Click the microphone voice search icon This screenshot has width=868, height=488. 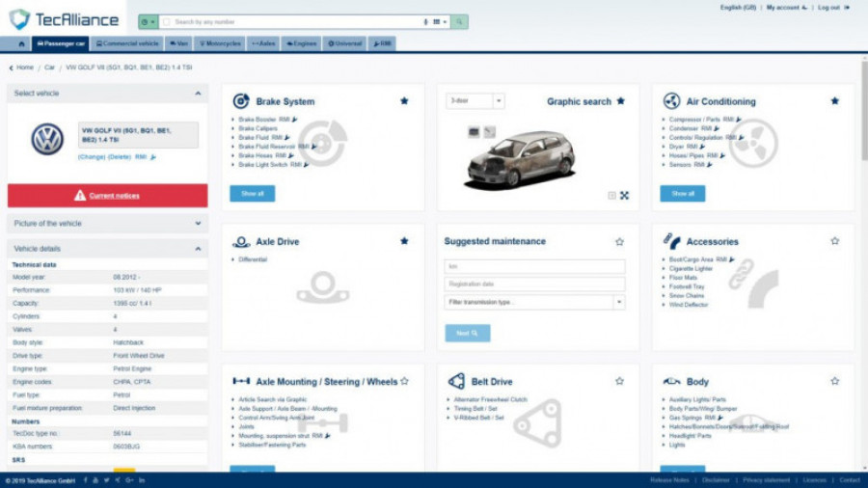tap(425, 22)
